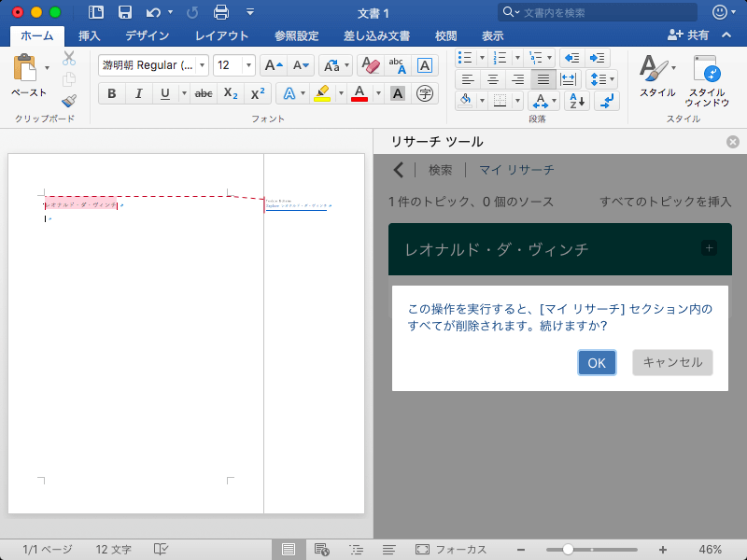Screen dimensions: 747x560
Task: Click OK to confirm deleting My Research
Action: 597,363
